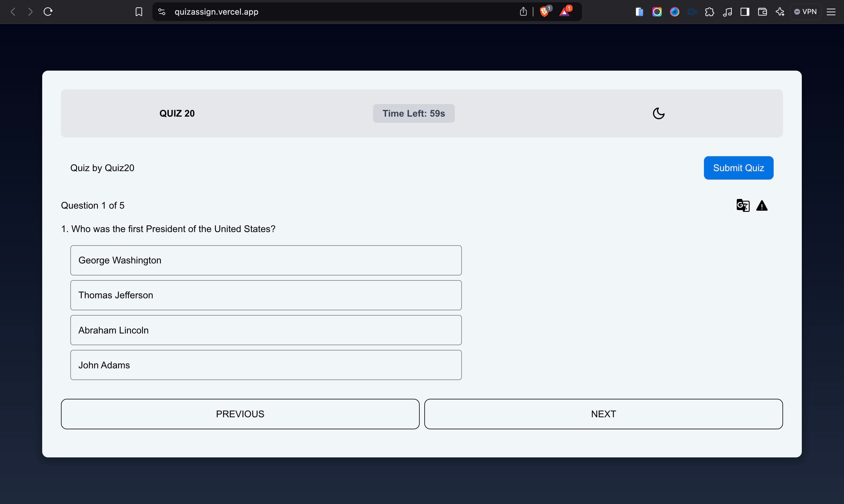Viewport: 844px width, 504px height.
Task: Click the Time Left countdown badge
Action: pos(414,113)
